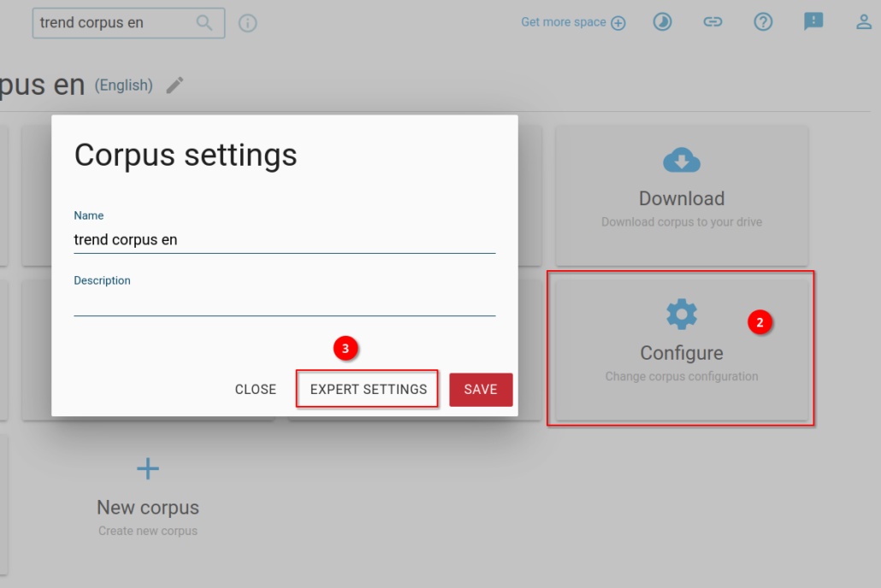Click the New corpus plus icon
The image size is (881, 588).
click(x=148, y=468)
